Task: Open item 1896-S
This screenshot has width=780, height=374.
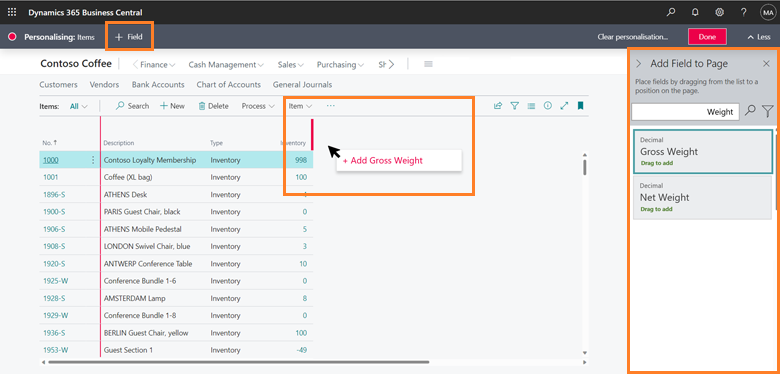Action: [54, 194]
